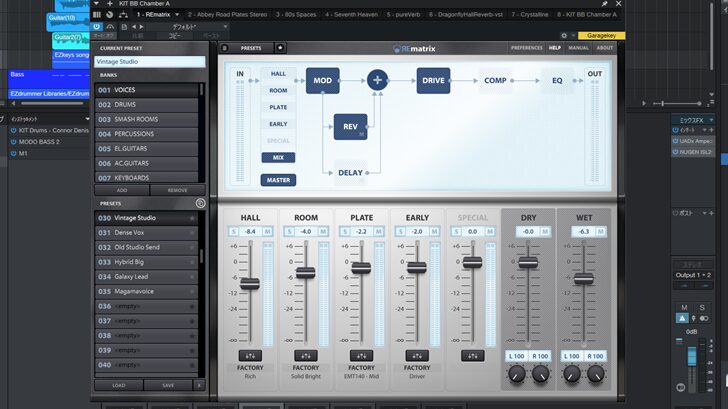Open MANUAL menu item
The width and height of the screenshot is (728, 409).
(578, 48)
